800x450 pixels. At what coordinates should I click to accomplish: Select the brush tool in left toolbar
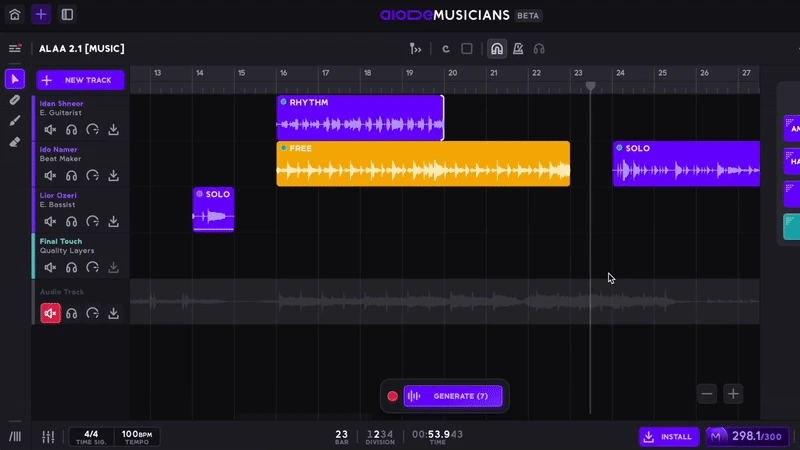(15, 121)
